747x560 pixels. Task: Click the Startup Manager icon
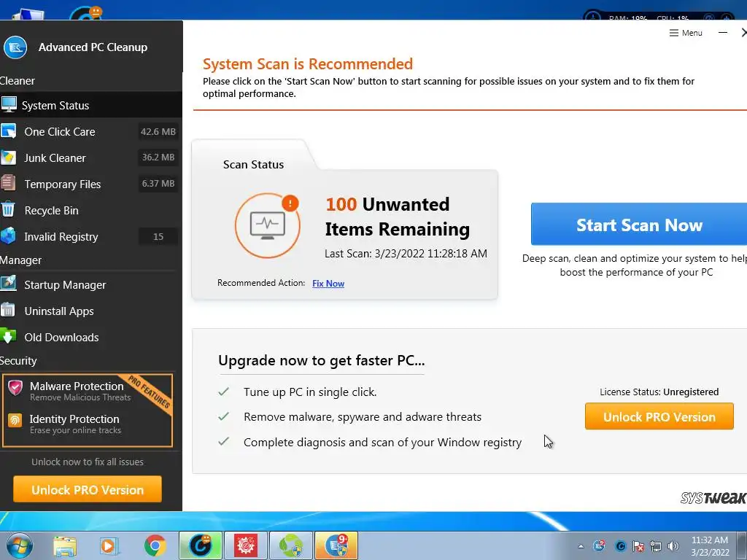(8, 284)
